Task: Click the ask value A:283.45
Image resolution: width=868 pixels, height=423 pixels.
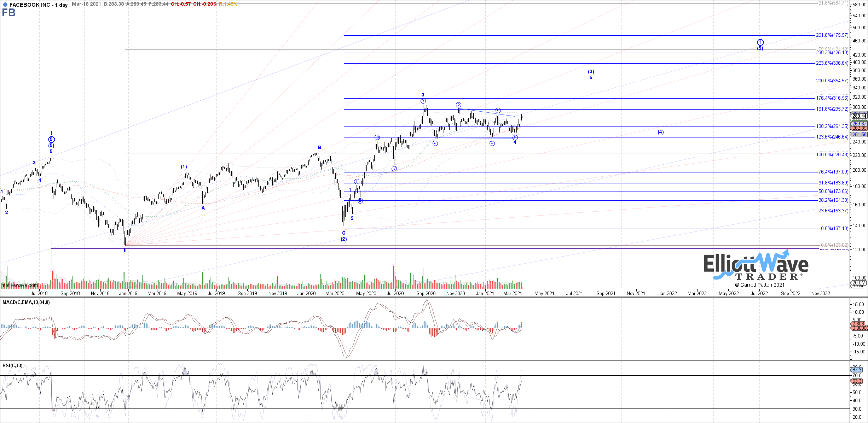Action: [137, 4]
